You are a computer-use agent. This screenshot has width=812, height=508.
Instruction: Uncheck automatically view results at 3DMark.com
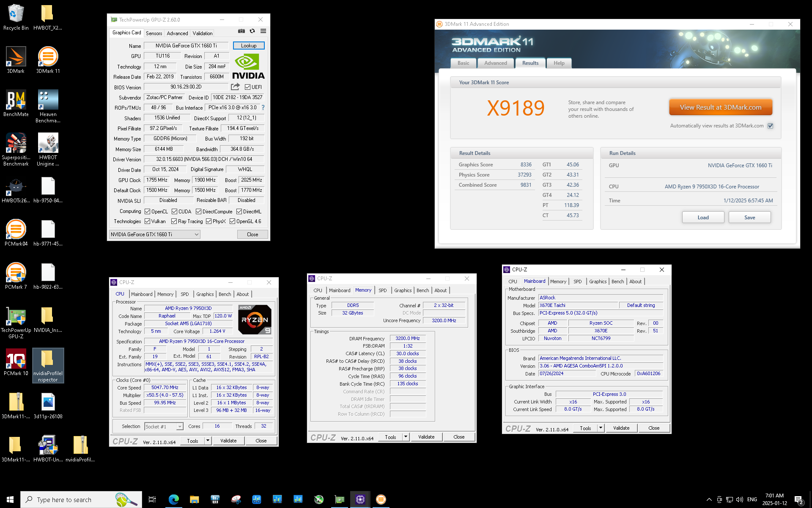771,126
